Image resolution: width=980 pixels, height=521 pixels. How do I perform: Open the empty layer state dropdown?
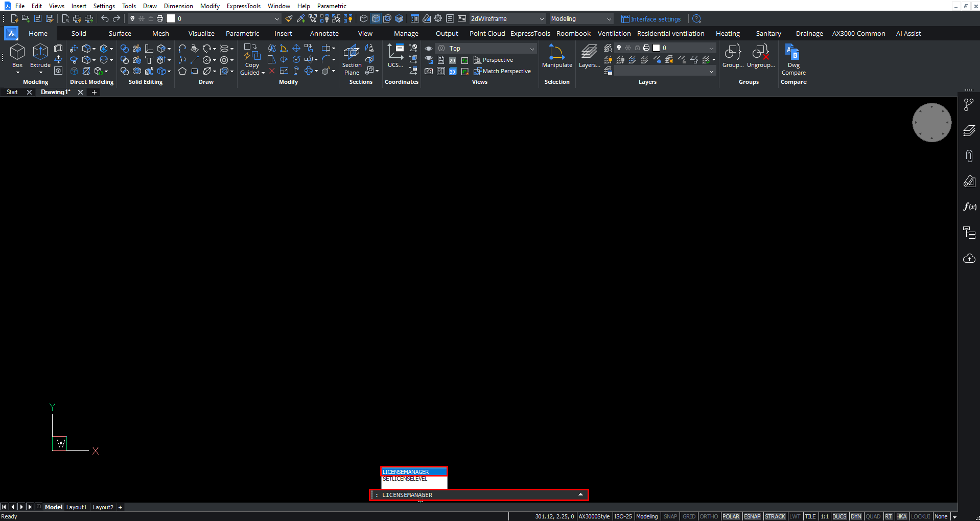(664, 72)
